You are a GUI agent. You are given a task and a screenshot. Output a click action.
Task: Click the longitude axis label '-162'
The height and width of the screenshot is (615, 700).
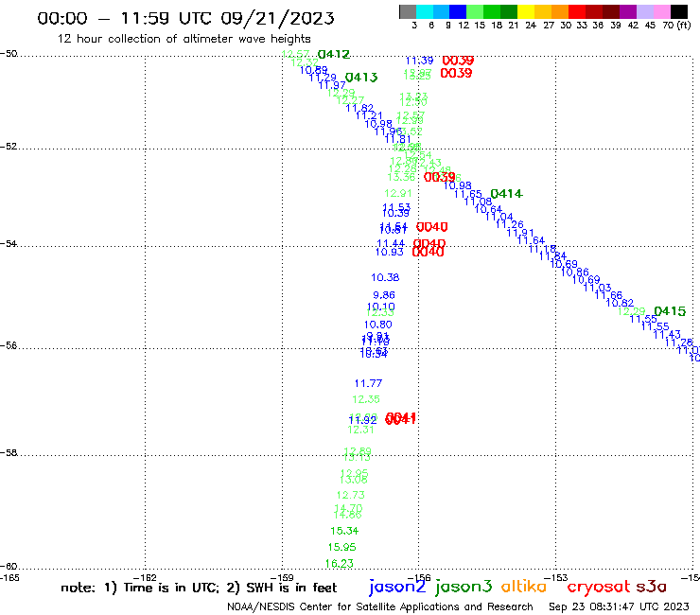click(145, 578)
